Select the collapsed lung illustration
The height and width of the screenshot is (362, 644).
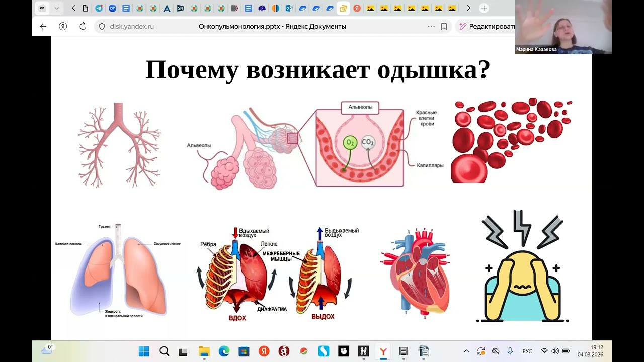pos(118,271)
